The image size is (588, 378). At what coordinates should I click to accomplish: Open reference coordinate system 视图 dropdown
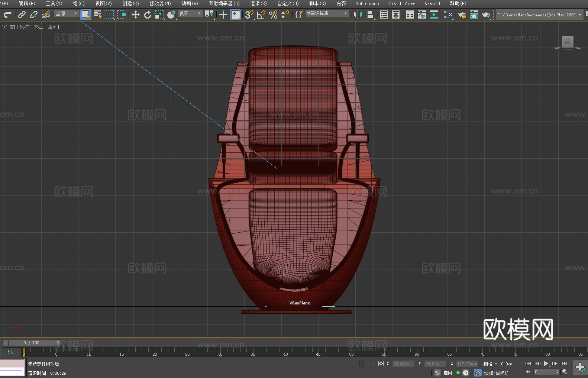pos(190,13)
